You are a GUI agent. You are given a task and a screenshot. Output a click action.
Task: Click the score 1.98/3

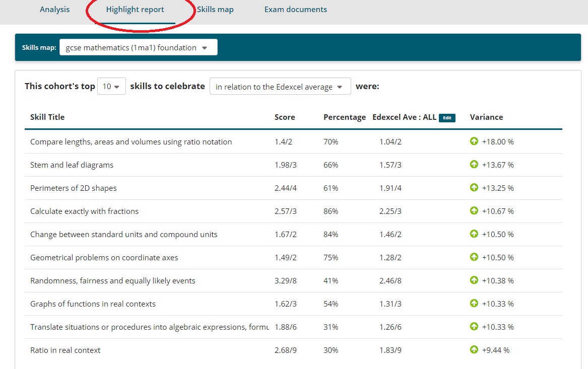[285, 165]
